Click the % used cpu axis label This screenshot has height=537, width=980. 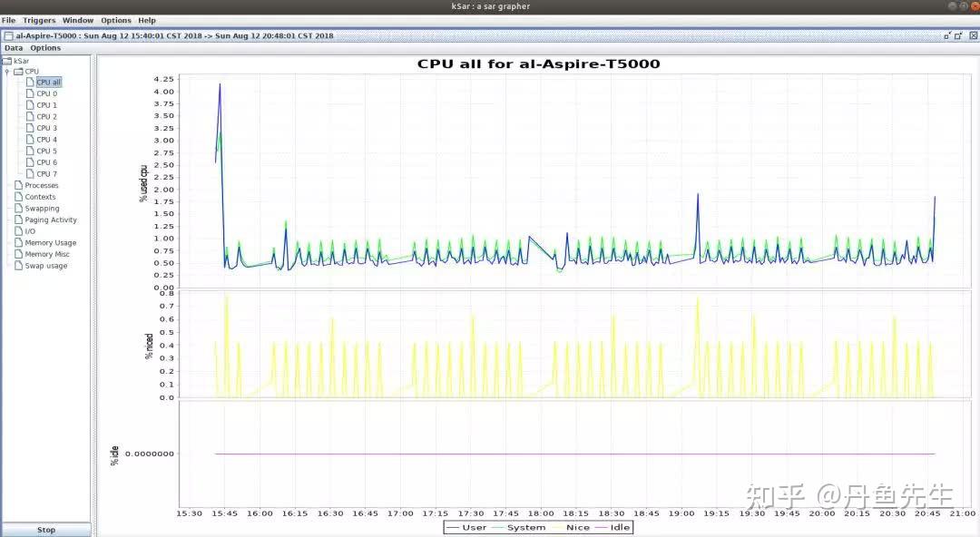point(143,183)
